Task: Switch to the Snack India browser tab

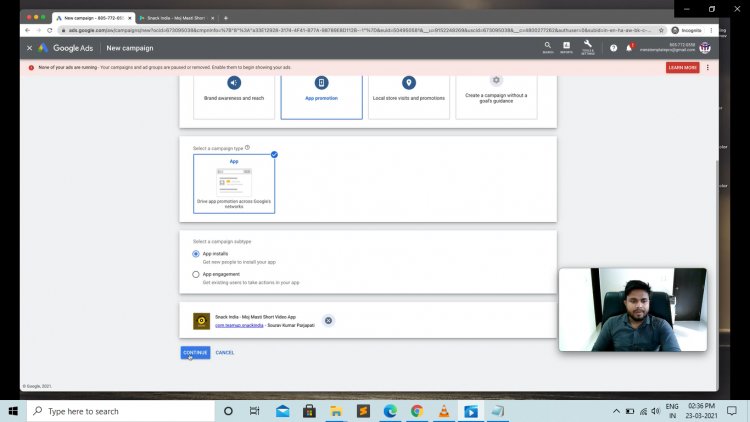Action: (x=173, y=17)
